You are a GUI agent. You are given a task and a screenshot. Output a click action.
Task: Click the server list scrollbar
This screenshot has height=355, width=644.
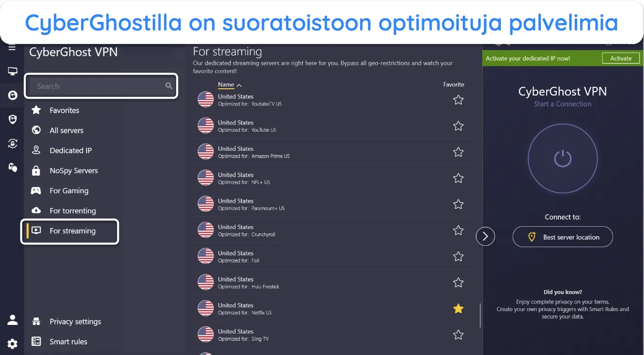(x=480, y=316)
